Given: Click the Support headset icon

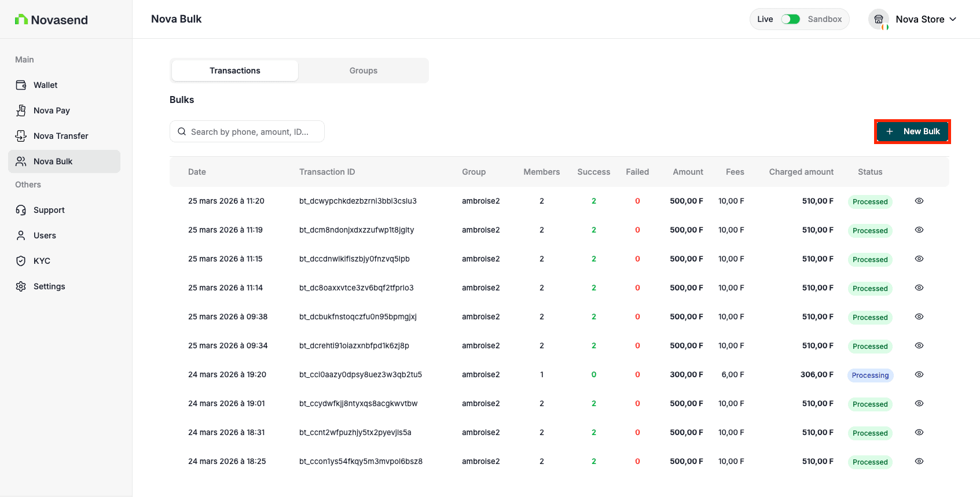Looking at the screenshot, I should pos(21,210).
